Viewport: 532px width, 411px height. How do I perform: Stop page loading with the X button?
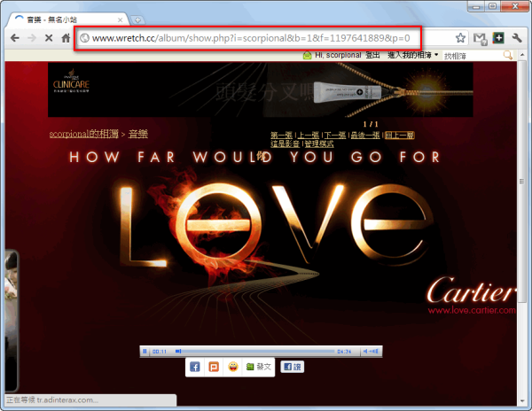click(x=49, y=38)
